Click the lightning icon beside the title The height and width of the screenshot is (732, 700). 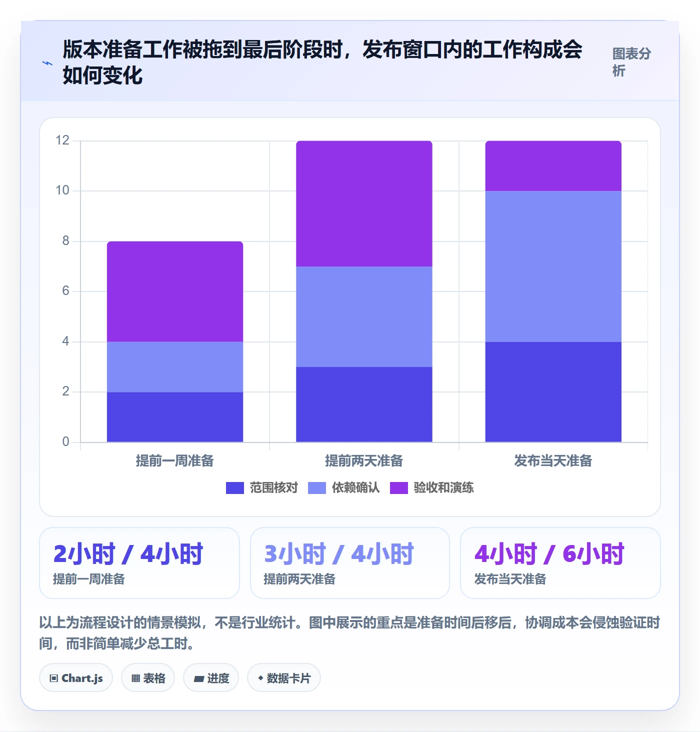pos(47,63)
